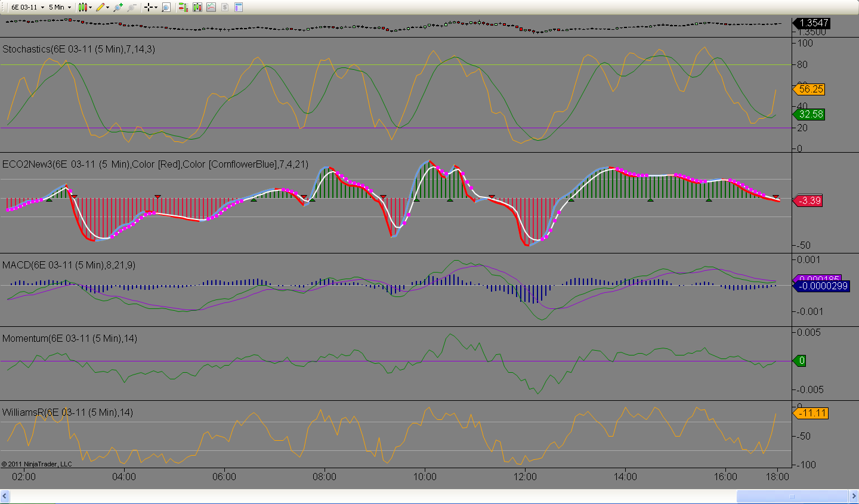859x504 pixels.
Task: Select the crosshair cursor icon
Action: pos(148,7)
